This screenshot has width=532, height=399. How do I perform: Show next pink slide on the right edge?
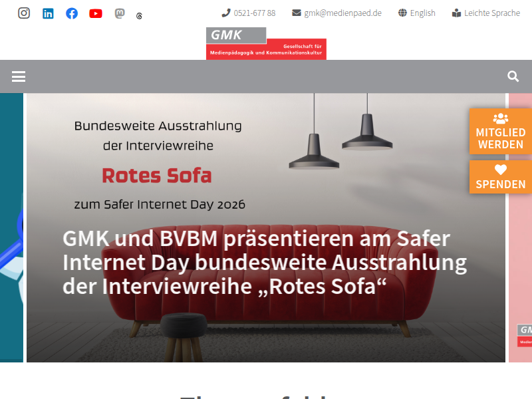coord(521,227)
